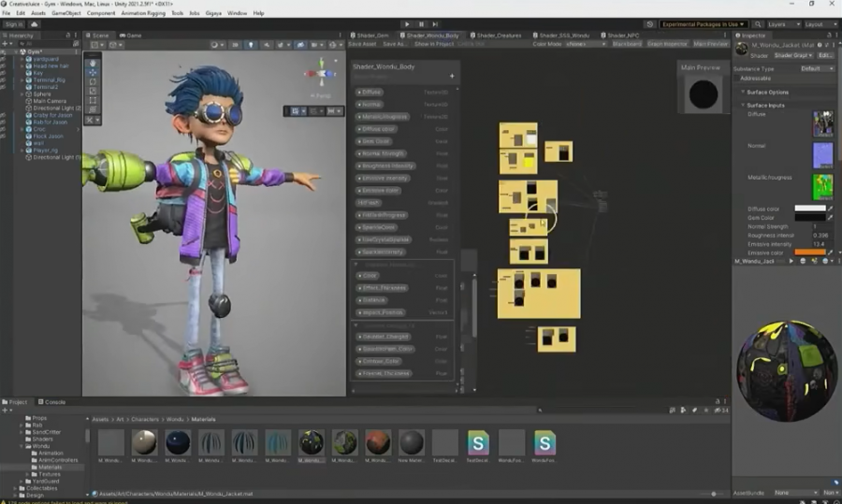Select the Materials folder in Project tree
The width and height of the screenshot is (842, 504).
tap(50, 467)
